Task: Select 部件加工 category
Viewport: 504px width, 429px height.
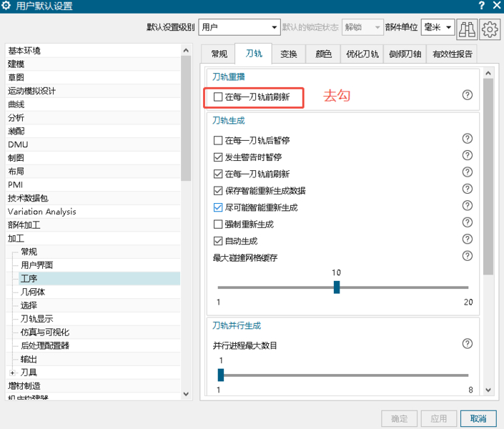Action: pyautogui.click(x=93, y=225)
